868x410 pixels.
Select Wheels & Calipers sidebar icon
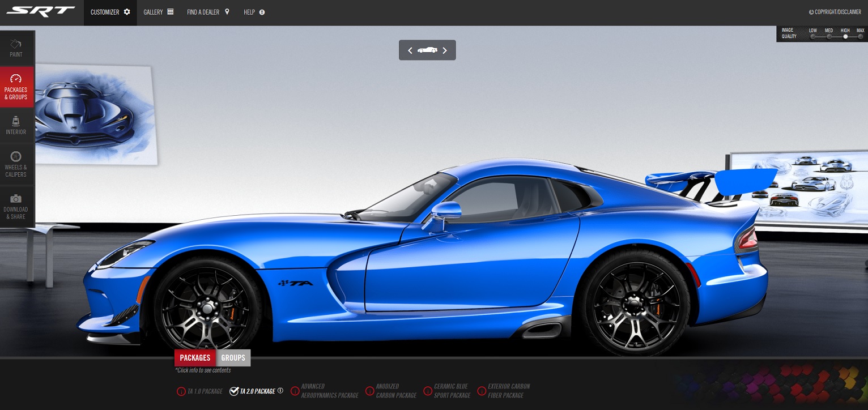click(16, 164)
